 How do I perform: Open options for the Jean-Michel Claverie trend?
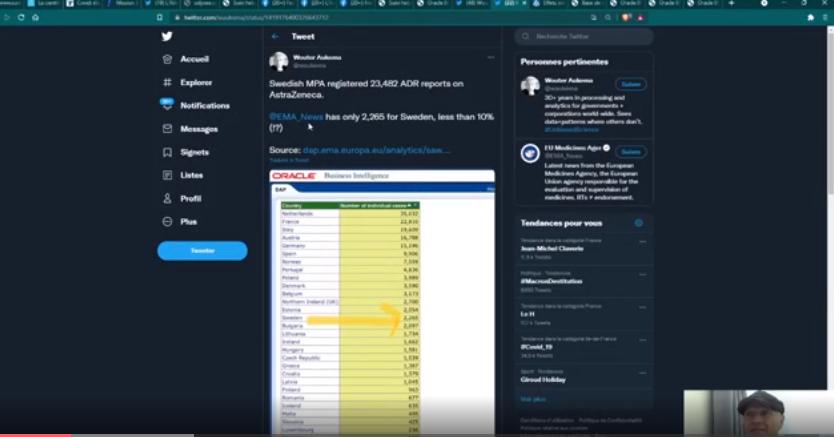click(x=643, y=242)
